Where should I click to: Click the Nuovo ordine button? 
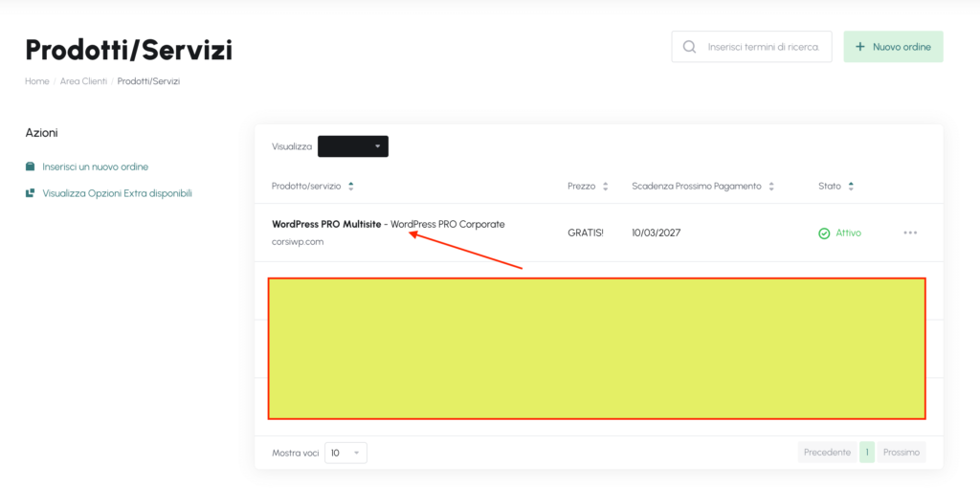tap(893, 47)
